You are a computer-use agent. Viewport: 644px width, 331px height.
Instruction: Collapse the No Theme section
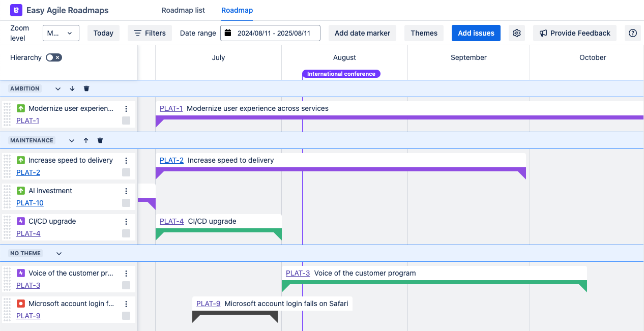(59, 253)
